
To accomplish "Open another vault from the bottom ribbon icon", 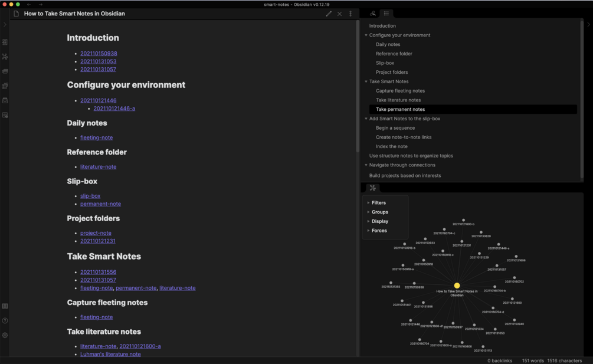I will click(x=5, y=306).
